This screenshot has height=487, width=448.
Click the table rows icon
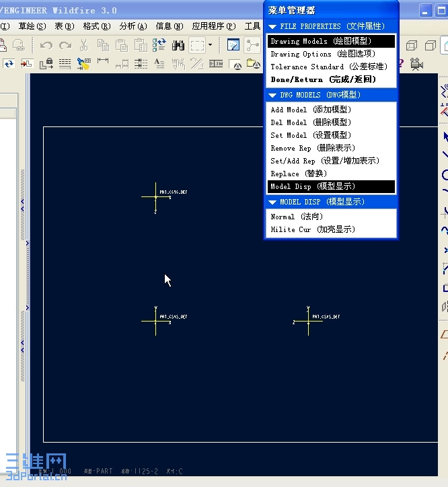[x=65, y=64]
